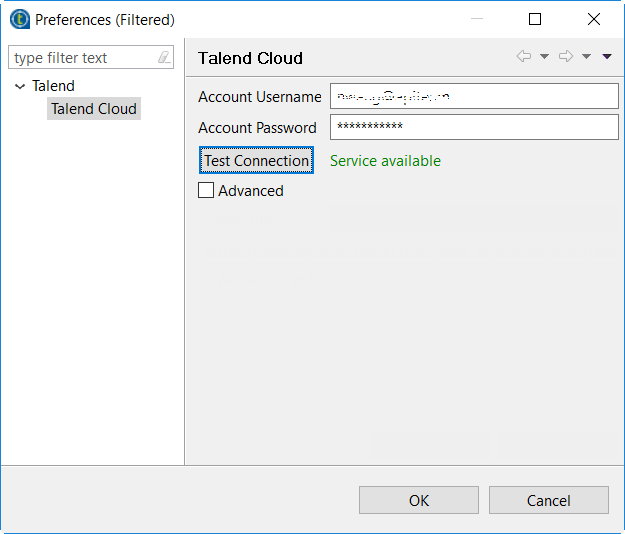Viewport: 625px width, 534px height.
Task: Maximize the Preferences window
Action: coord(535,19)
